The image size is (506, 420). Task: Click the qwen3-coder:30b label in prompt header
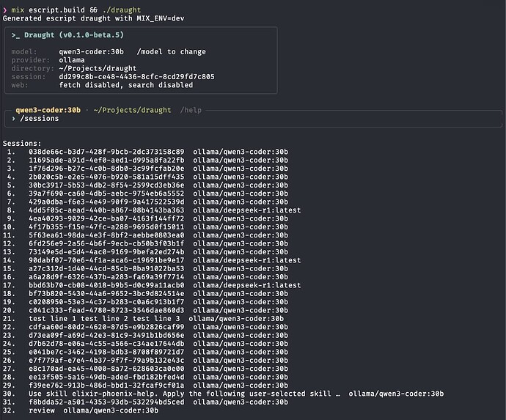[x=48, y=110]
